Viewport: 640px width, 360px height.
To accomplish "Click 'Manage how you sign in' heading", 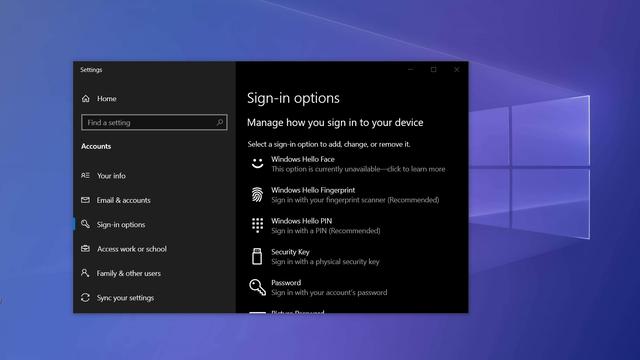I will pos(335,122).
